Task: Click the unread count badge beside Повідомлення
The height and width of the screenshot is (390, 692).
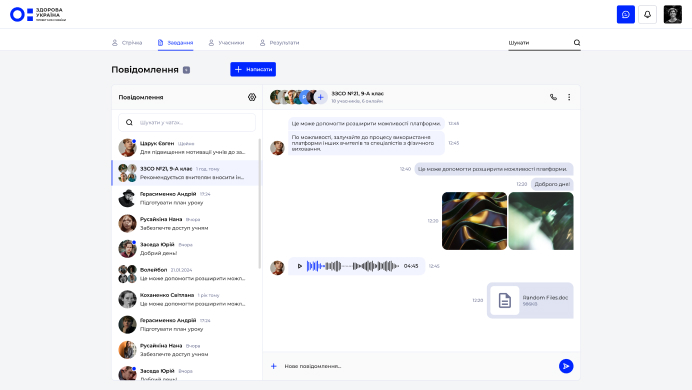Action: point(186,70)
